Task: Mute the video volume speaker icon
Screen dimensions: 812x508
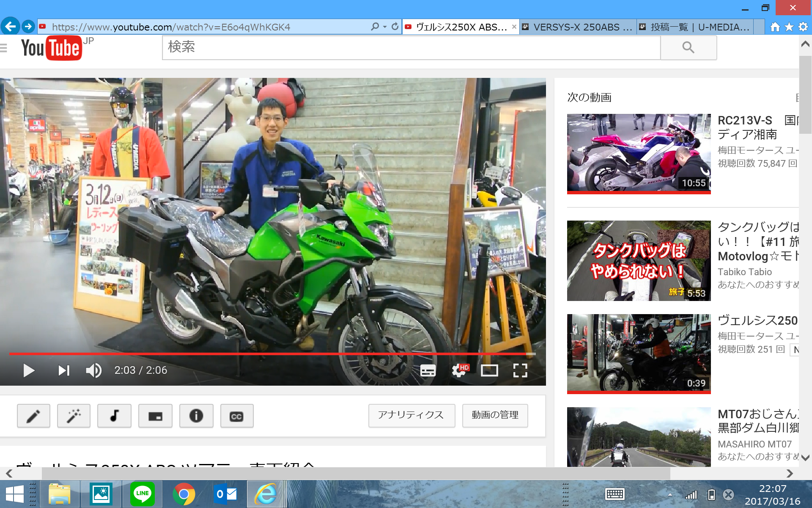Action: tap(93, 370)
